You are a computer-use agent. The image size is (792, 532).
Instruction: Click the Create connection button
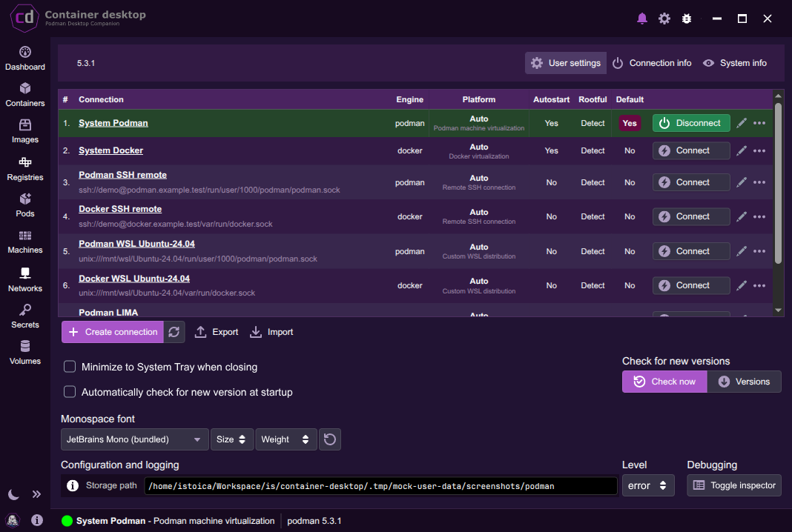click(x=113, y=332)
